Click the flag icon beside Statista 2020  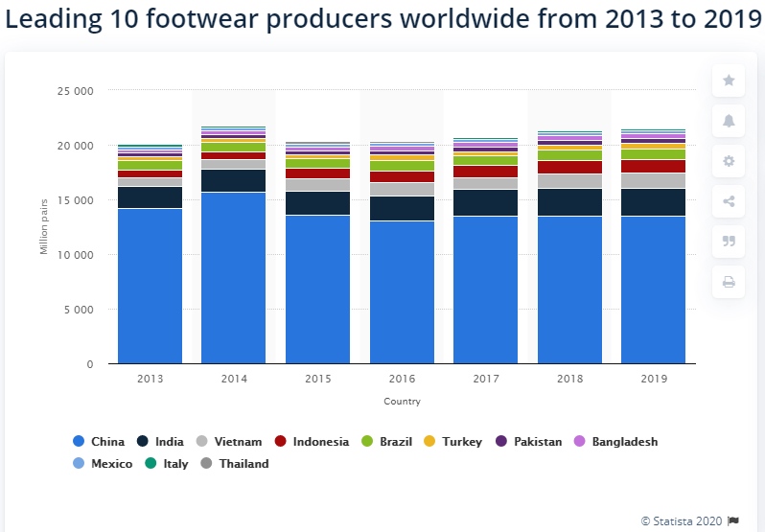[x=733, y=520]
